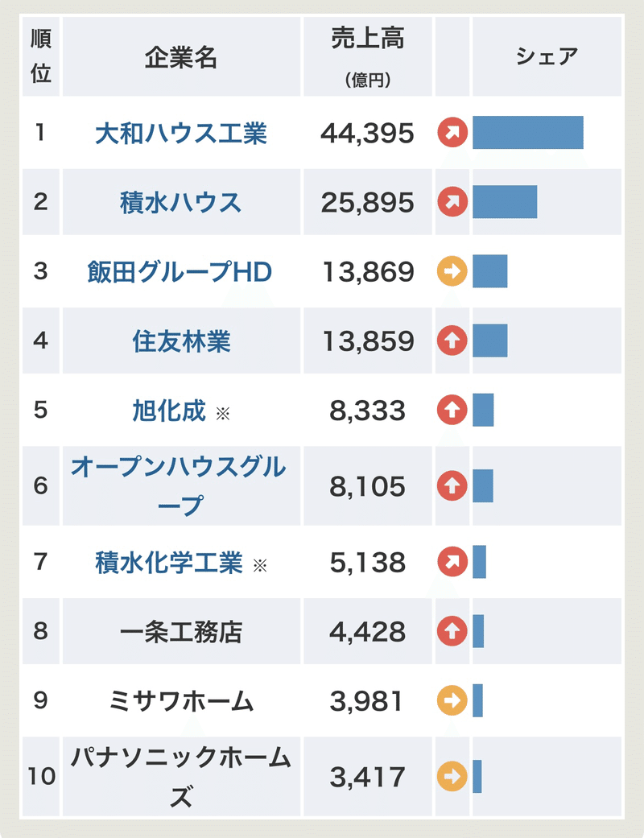The height and width of the screenshot is (838, 644).
Task: Click the diagonal arrow icon for 積水化学工業
Action: (x=452, y=562)
